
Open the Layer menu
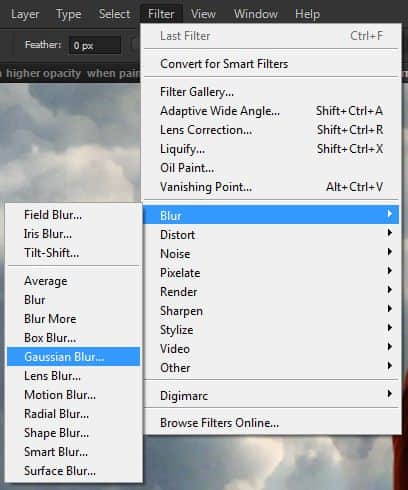[x=25, y=14]
